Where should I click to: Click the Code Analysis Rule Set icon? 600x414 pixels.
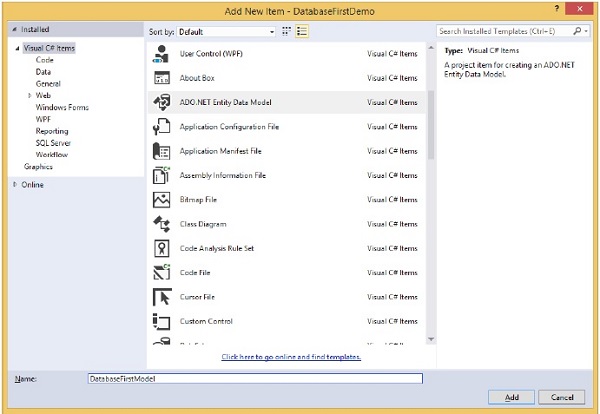[161, 248]
